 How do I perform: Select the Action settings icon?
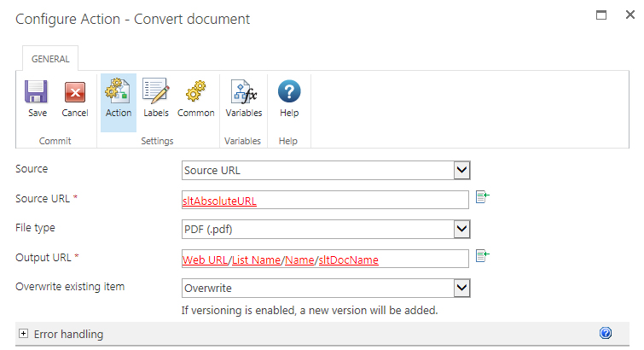[x=119, y=92]
